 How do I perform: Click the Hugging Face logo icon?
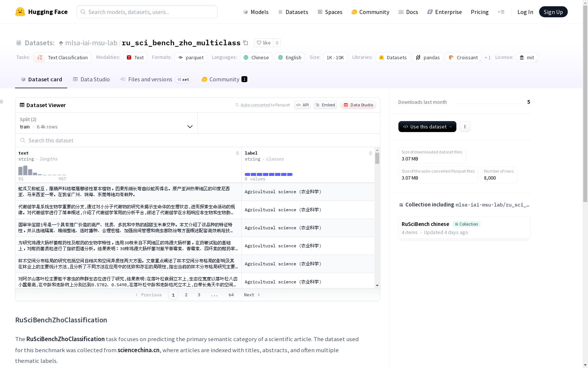pos(20,12)
